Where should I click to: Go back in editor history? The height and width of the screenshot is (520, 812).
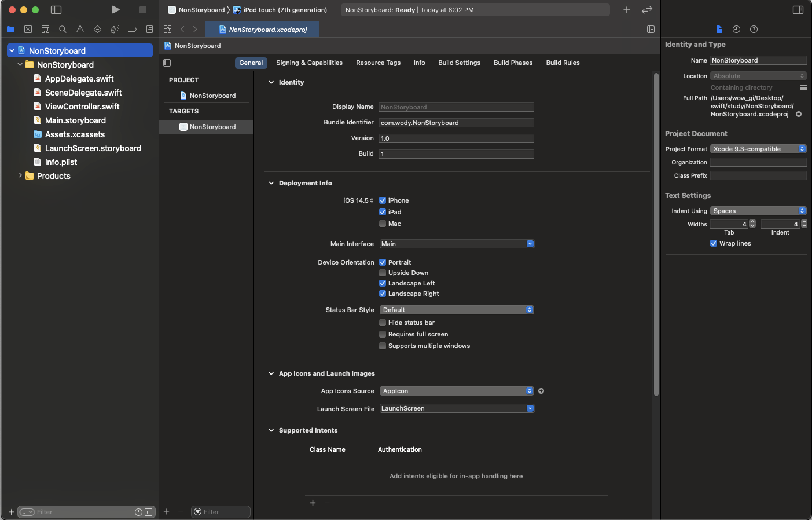182,29
